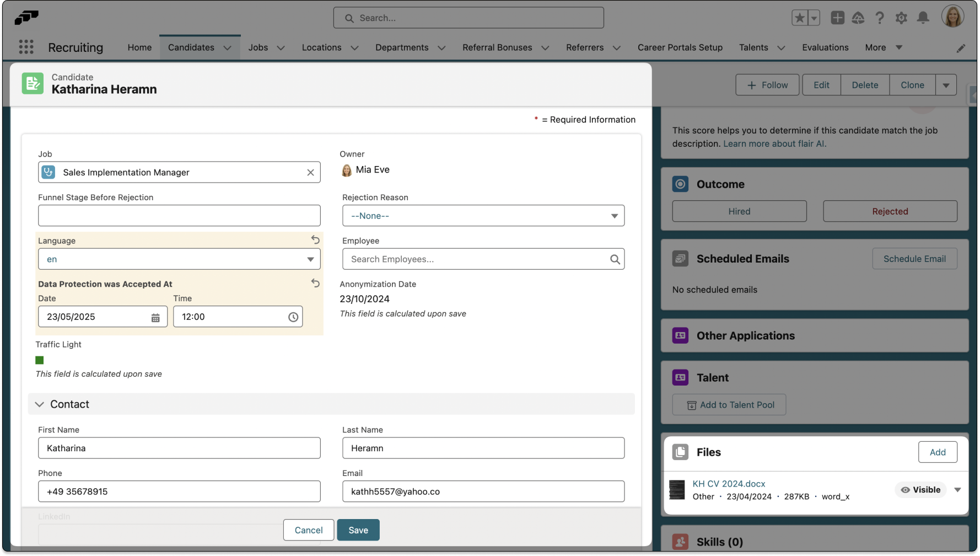Collapse the Contact section

pos(40,404)
